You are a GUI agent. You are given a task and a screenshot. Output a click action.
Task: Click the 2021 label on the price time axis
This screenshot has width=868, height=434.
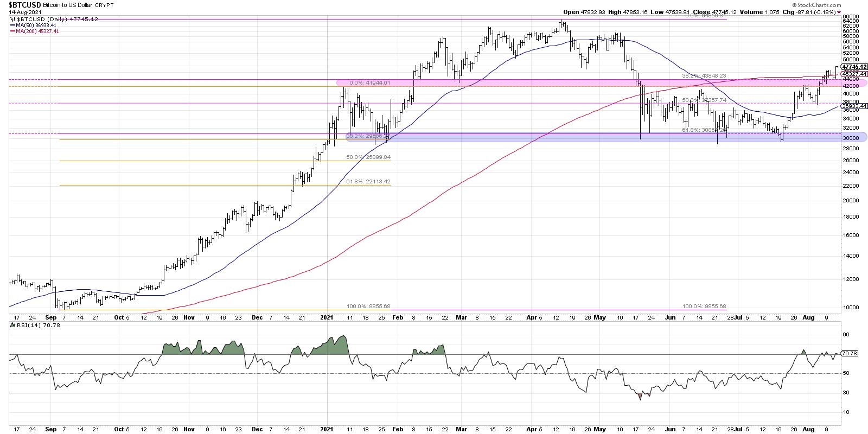click(327, 317)
